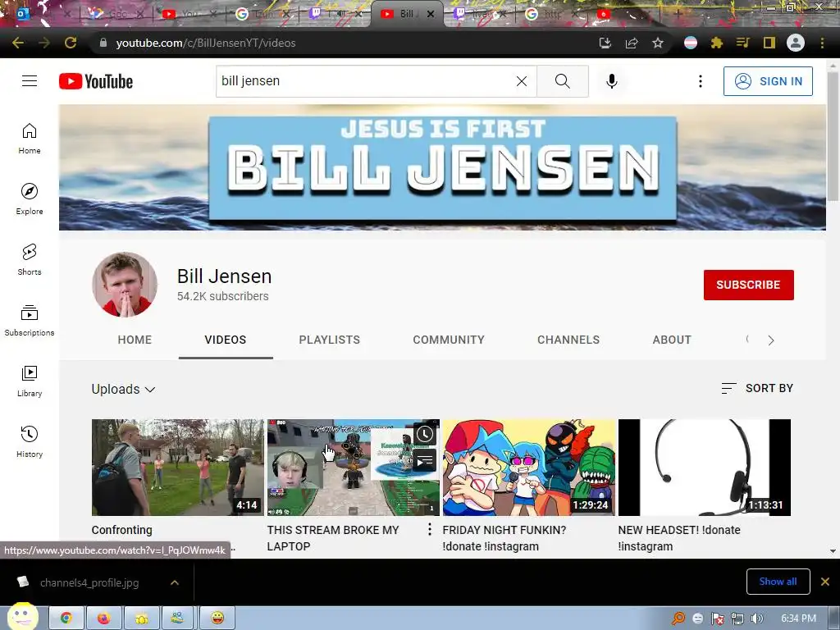Expand channels4_profile.jpg download options arrow
The image size is (840, 630).
click(175, 582)
